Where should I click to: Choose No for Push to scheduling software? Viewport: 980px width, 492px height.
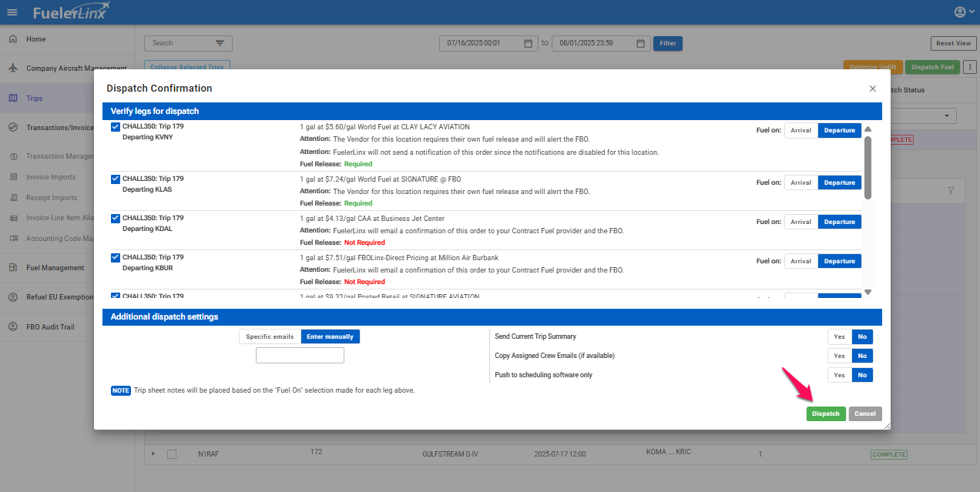pos(862,375)
